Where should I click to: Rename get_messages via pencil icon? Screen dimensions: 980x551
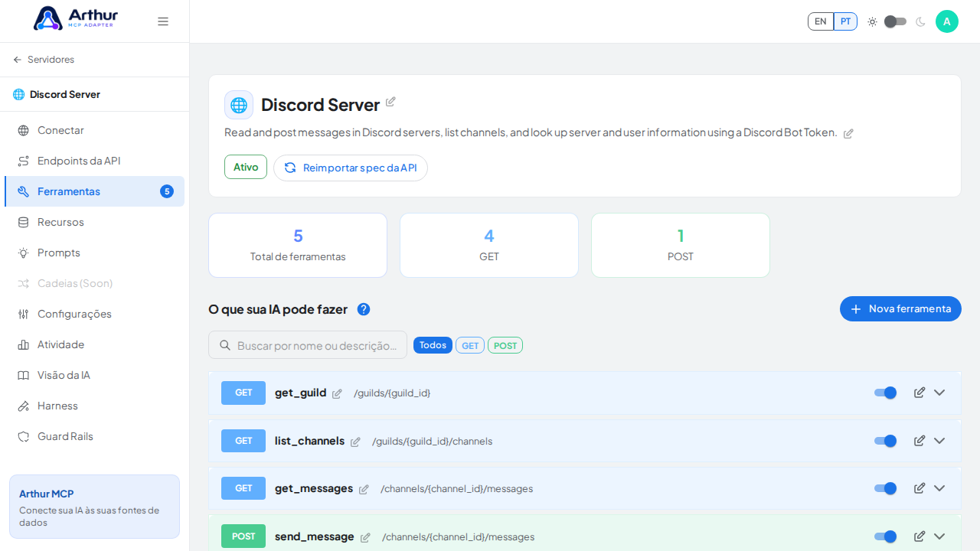tap(364, 489)
